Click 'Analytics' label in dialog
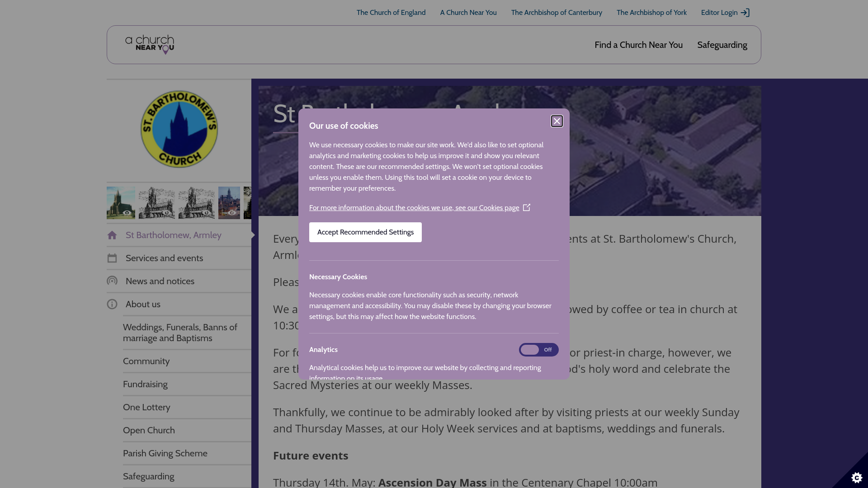Screen dimensions: 868x488 coord(323,350)
